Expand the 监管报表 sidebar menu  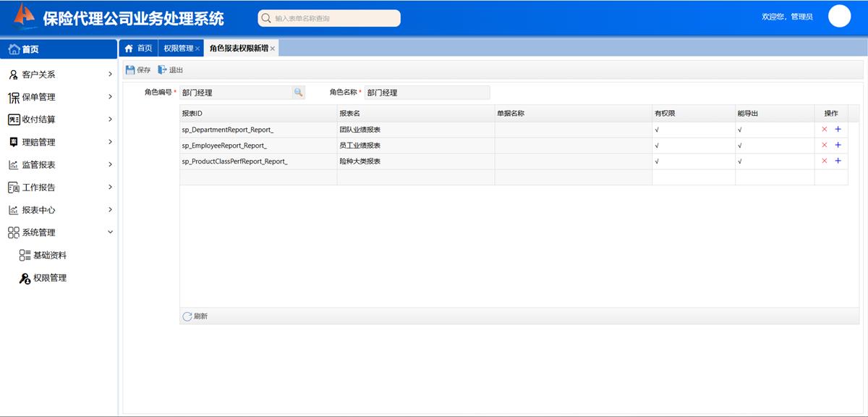pyautogui.click(x=59, y=165)
